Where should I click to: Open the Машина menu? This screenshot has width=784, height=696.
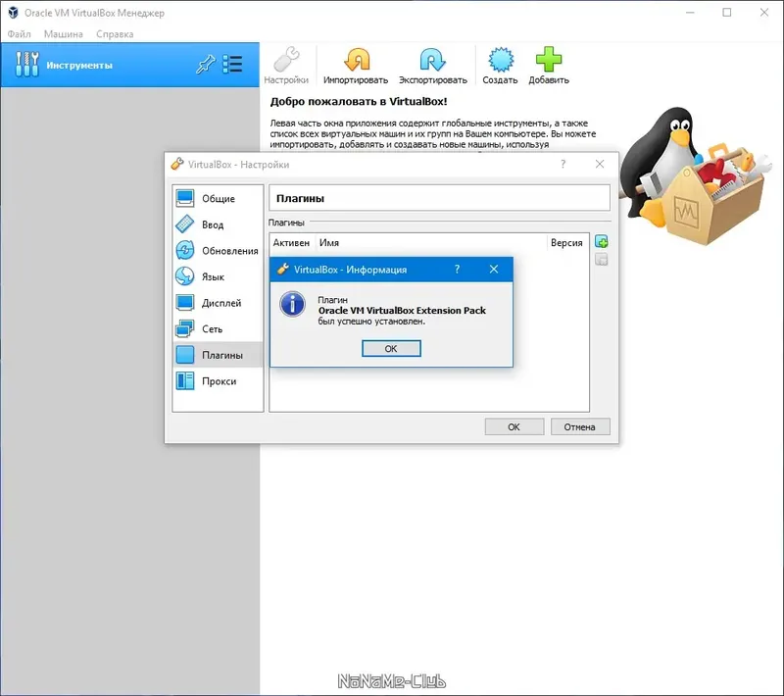(x=63, y=34)
